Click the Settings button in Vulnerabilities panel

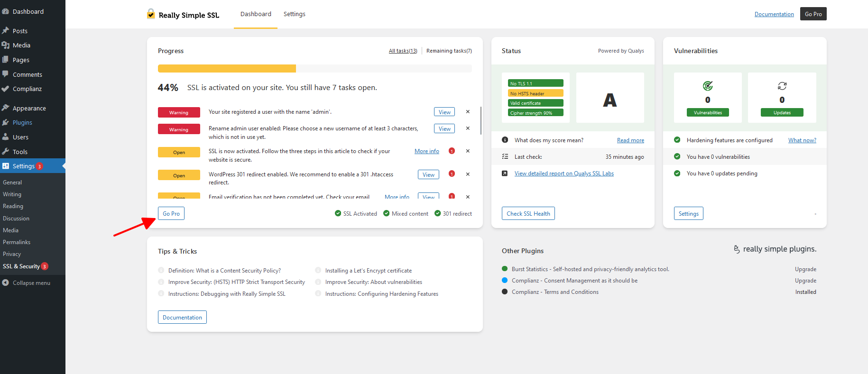689,213
